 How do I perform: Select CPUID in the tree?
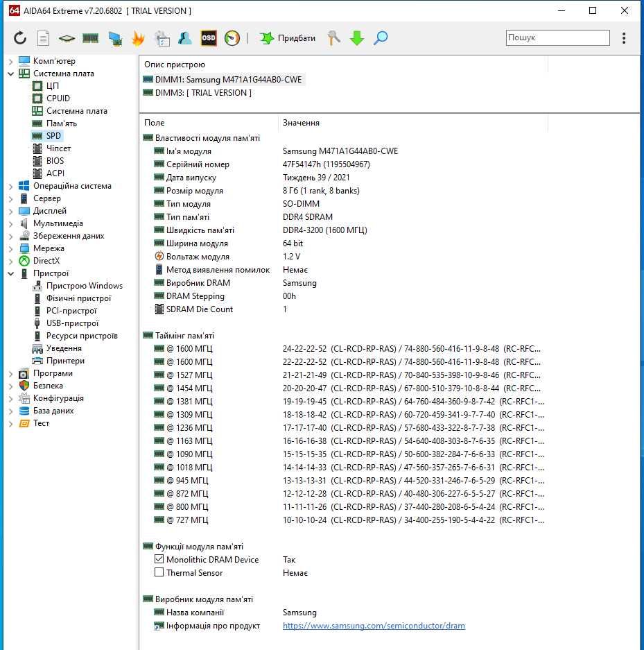coord(58,99)
